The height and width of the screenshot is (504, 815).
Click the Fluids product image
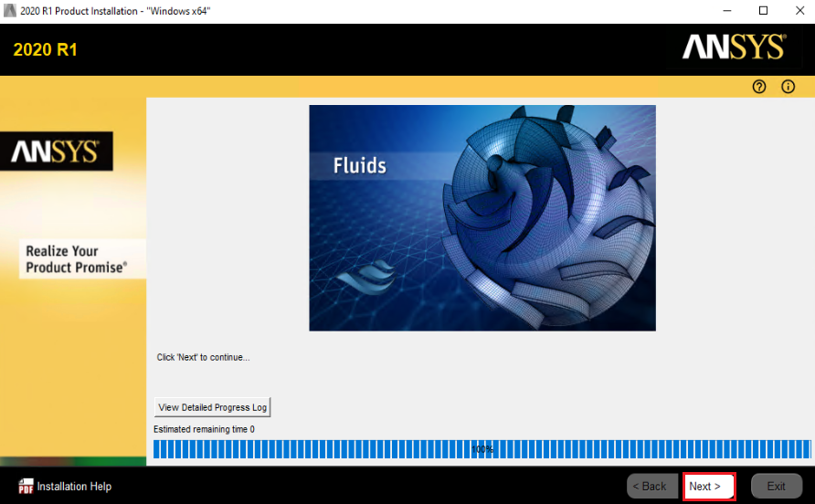click(x=482, y=217)
